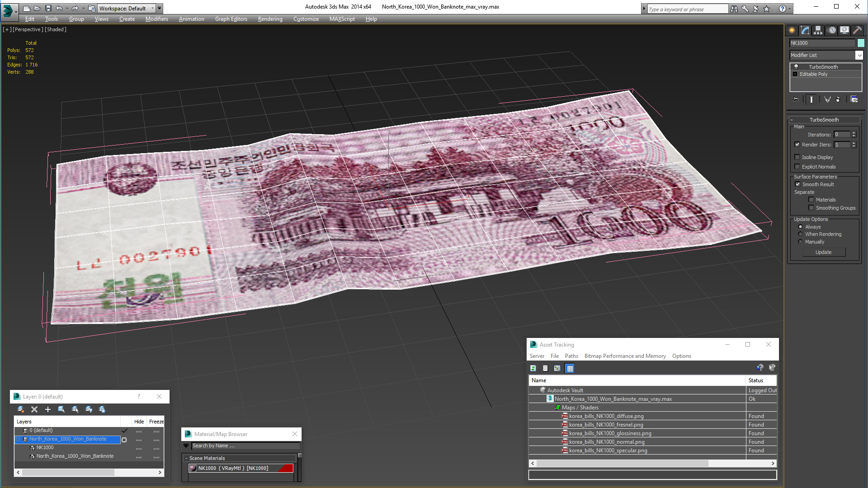Expand Editable Poly sub-objects in stack
The width and height of the screenshot is (868, 488).
coord(795,74)
